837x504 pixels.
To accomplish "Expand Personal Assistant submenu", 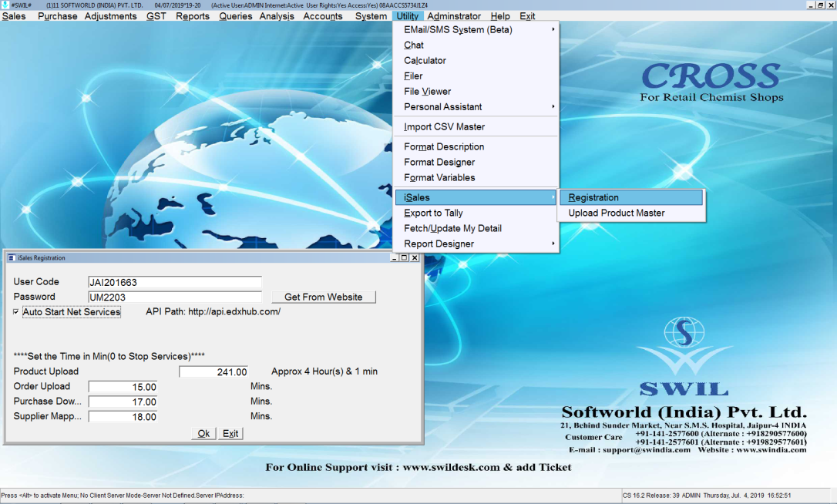I will (x=476, y=107).
